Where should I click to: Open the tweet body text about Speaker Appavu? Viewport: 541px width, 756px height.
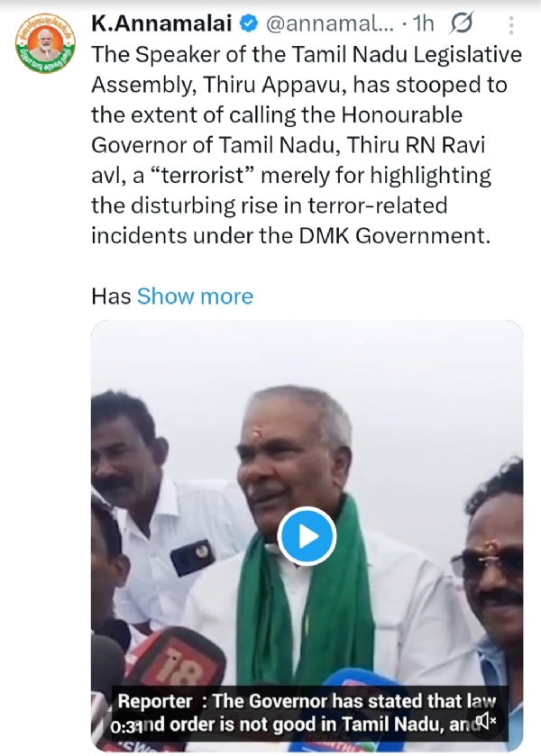pos(307,145)
